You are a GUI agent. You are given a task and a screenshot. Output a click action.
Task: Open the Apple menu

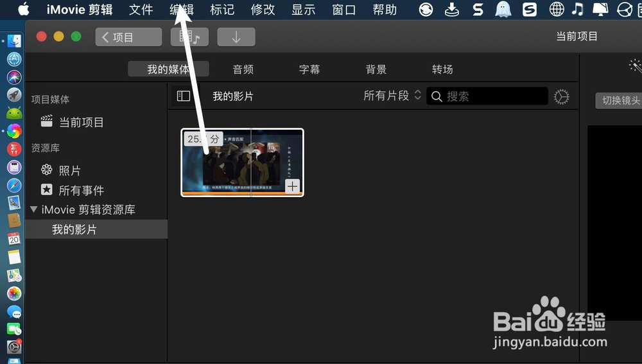tap(24, 8)
